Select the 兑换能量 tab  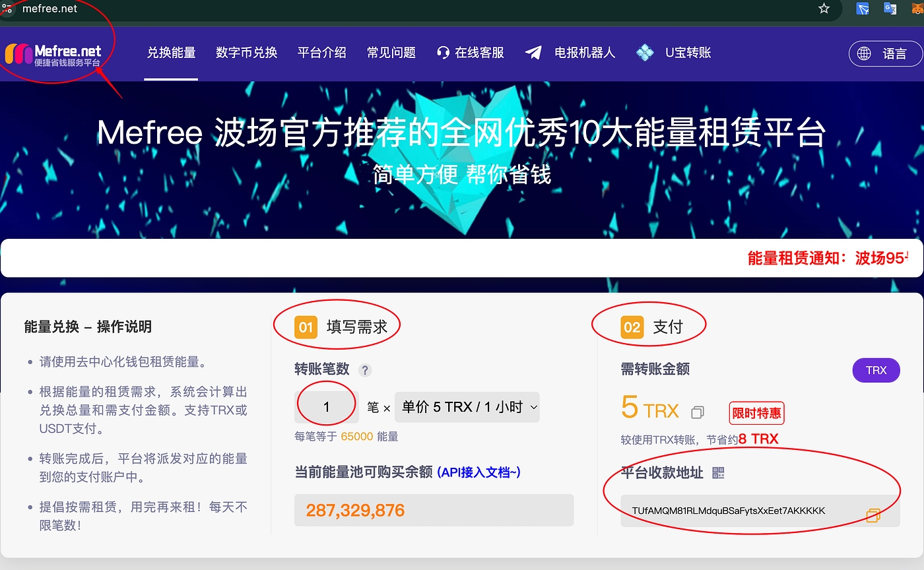click(x=171, y=53)
